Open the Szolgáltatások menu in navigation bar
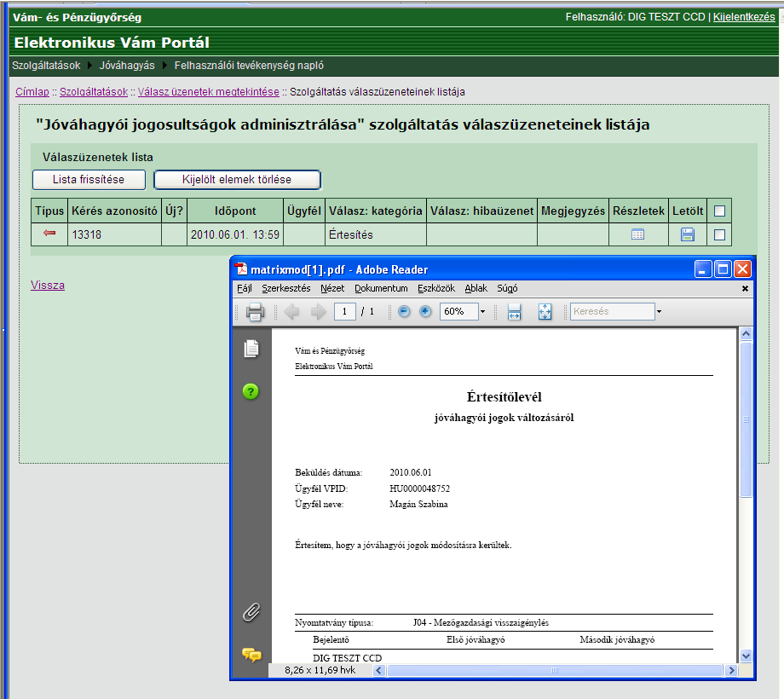This screenshot has height=699, width=784. [46, 66]
